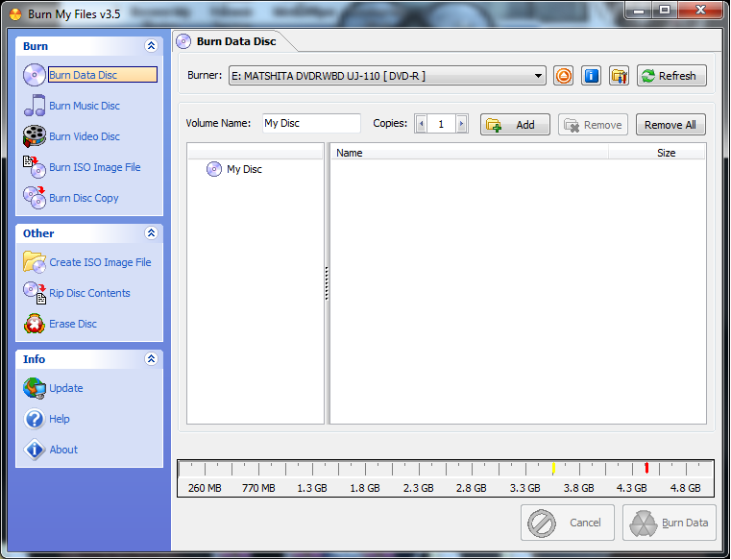Image resolution: width=731 pixels, height=560 pixels.
Task: Select Burn Disc Copy icon
Action: pos(35,198)
